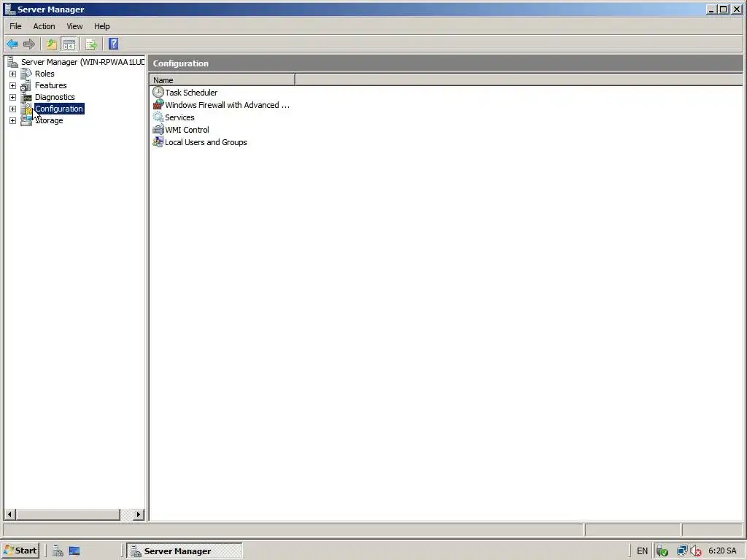This screenshot has height=560, width=747.
Task: Click the network connection tray icon
Action: click(x=682, y=551)
